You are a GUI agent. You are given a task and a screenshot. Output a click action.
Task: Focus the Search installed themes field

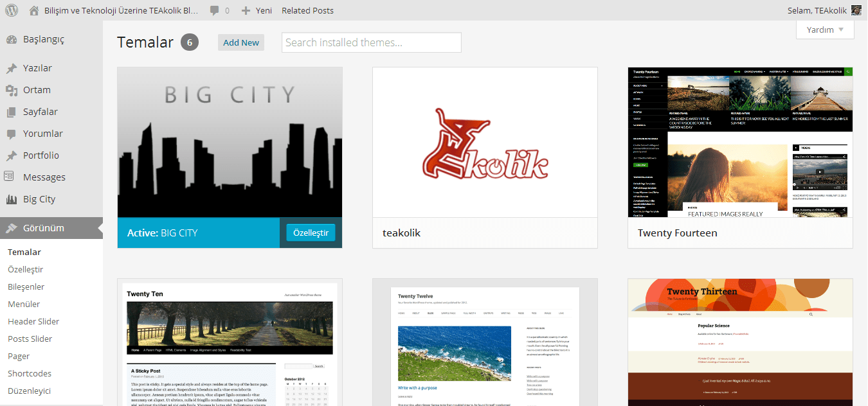pyautogui.click(x=372, y=42)
